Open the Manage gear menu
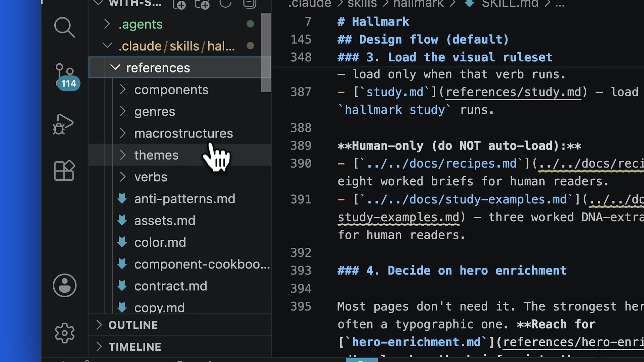 (64, 333)
